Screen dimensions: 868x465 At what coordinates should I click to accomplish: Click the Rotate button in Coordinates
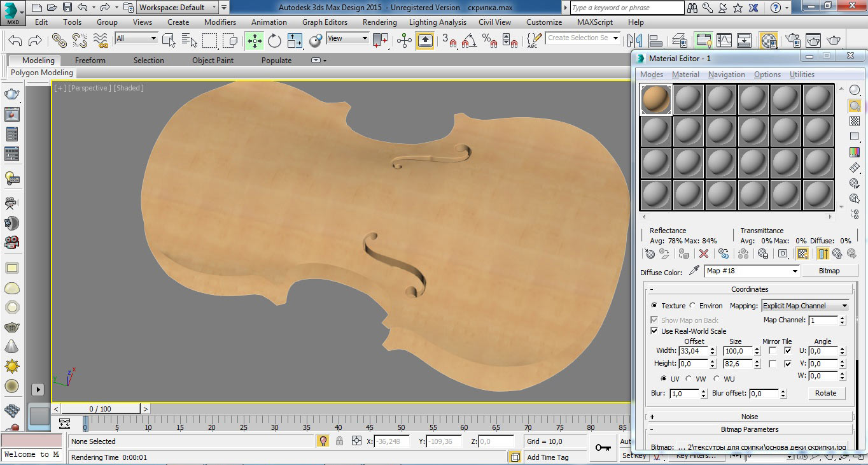pos(825,393)
